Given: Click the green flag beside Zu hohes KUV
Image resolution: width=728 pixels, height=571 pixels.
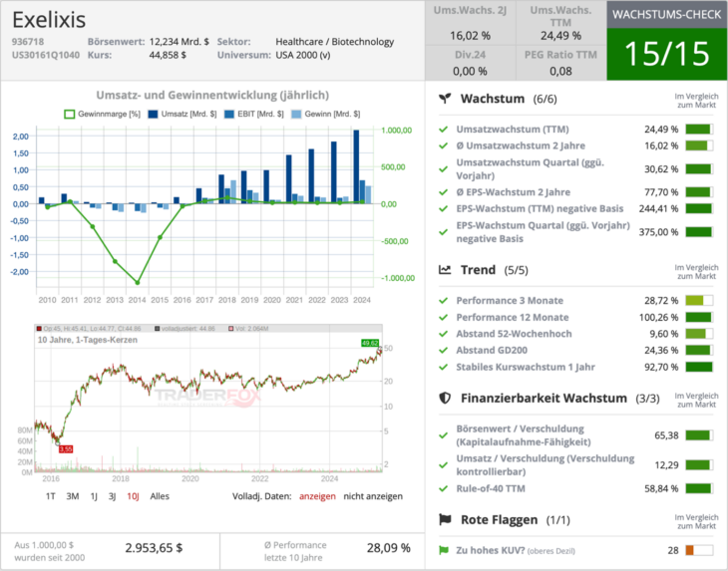Looking at the screenshot, I should click(x=444, y=551).
